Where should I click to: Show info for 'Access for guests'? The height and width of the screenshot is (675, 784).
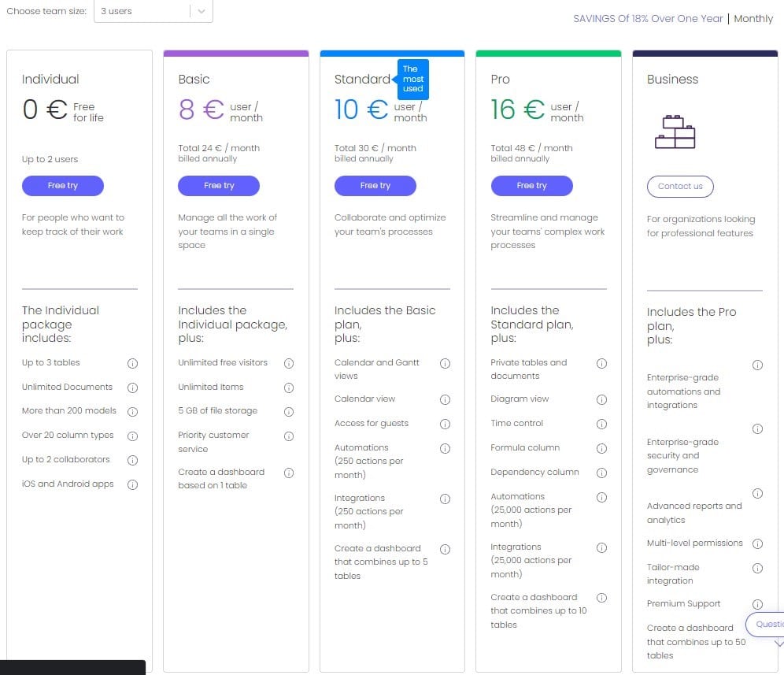pyautogui.click(x=445, y=425)
